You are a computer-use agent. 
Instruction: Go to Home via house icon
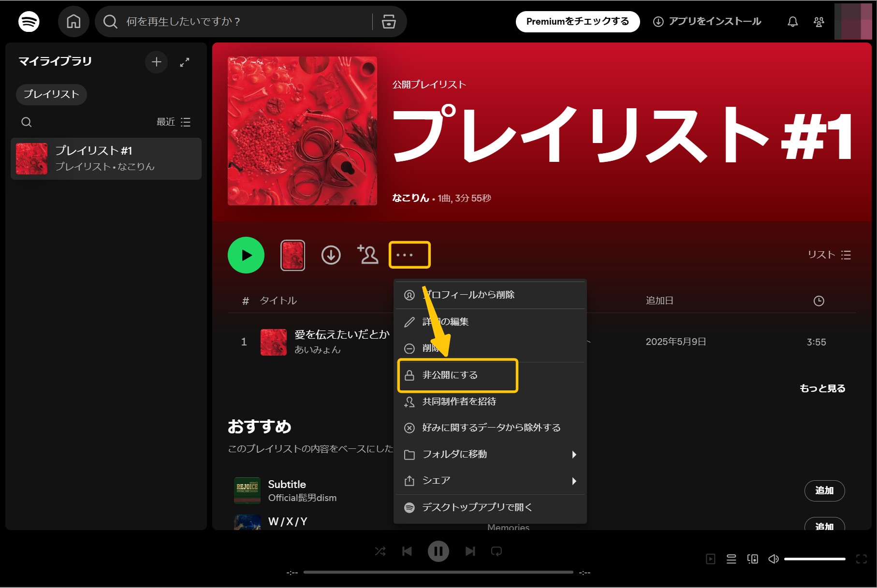(73, 22)
